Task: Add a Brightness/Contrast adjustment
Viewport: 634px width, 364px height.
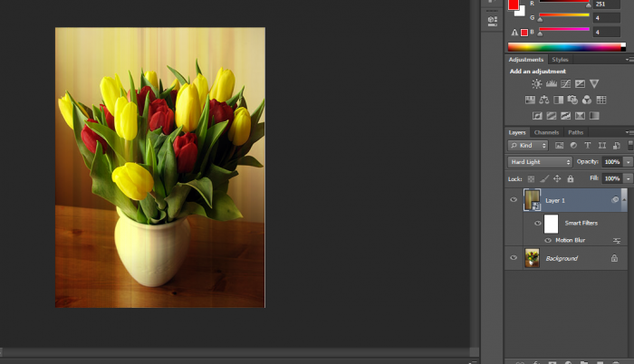Action: click(x=536, y=84)
